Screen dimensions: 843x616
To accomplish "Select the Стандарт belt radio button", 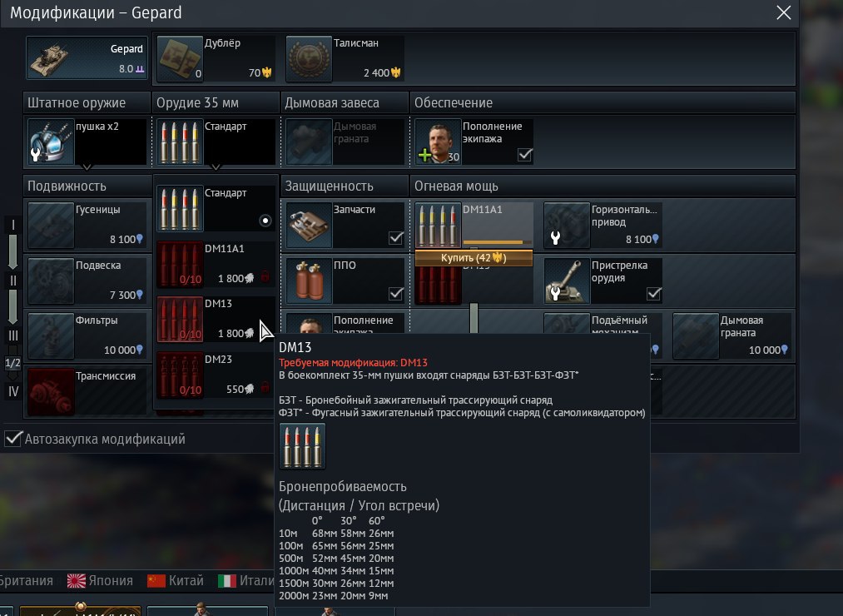I will pos(265,221).
